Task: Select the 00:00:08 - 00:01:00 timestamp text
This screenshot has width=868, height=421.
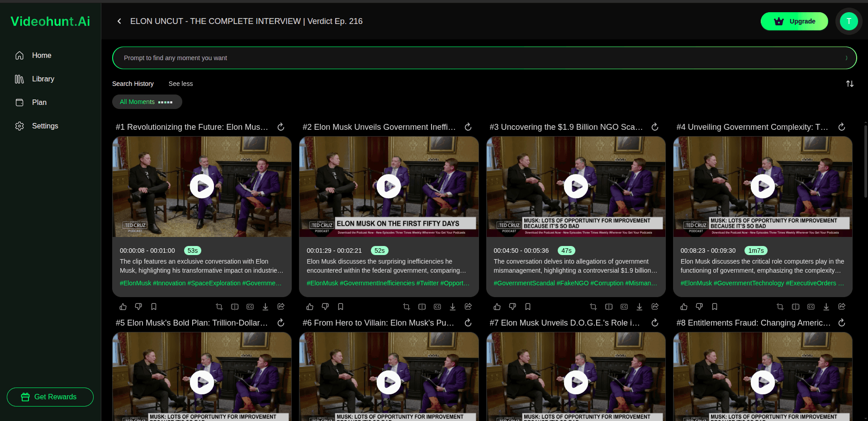Action: [x=147, y=251]
